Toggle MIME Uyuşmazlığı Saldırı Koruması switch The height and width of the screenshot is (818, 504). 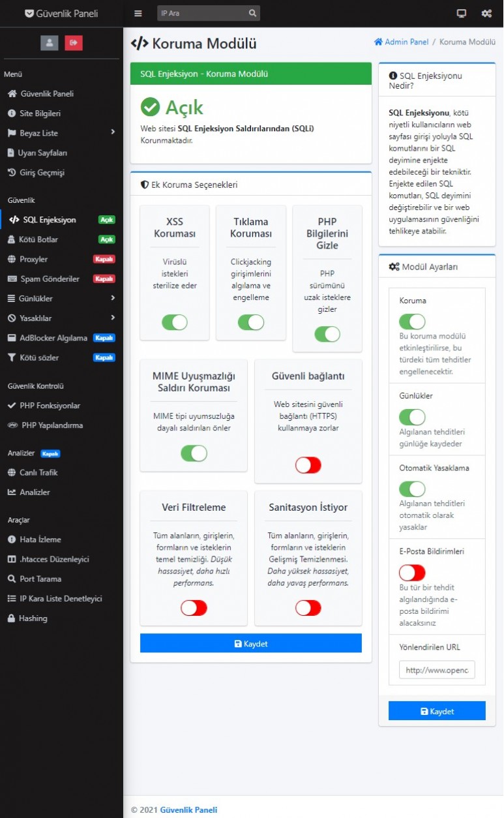point(194,453)
